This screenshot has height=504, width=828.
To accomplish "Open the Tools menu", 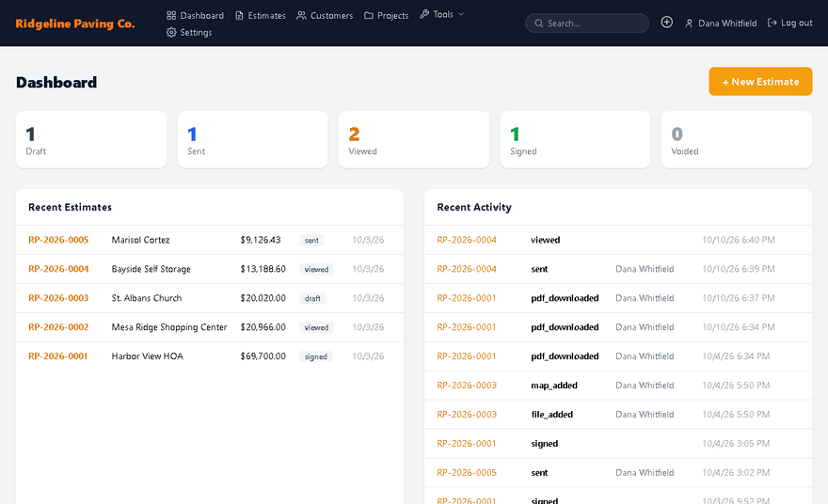I will 442,14.
